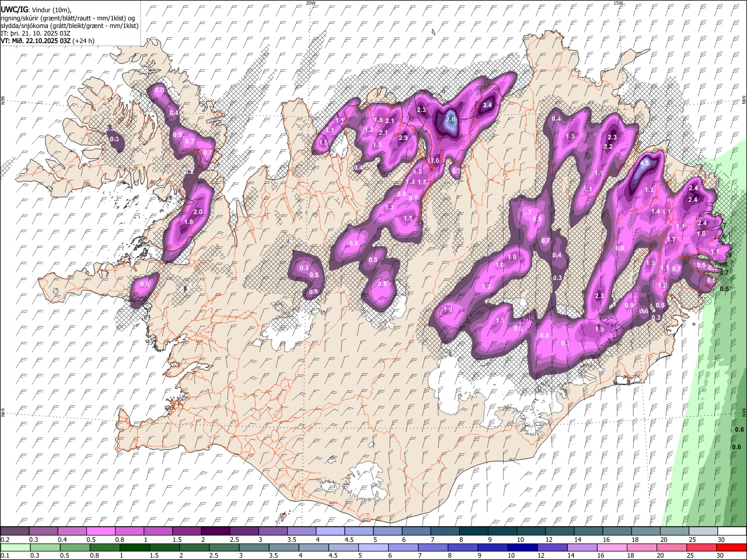Click the 'VT: Mið. 22.10.2025 03Z (+24 h)' line
747x560 pixels.
click(48, 41)
